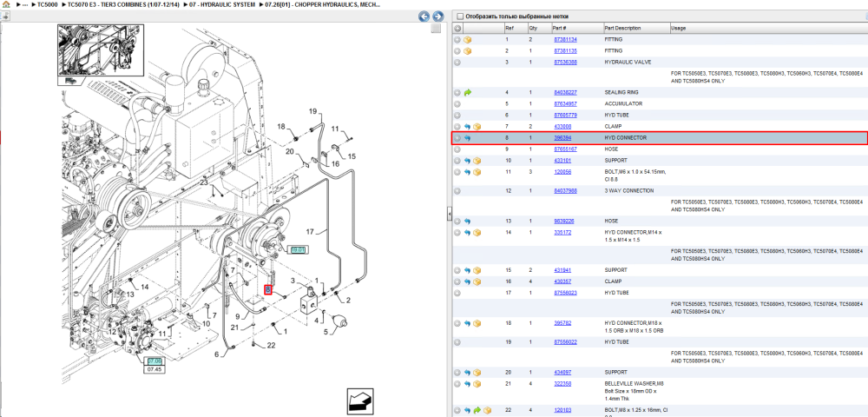Click the plus icon on 3 WAY CONNECTION row

click(457, 191)
